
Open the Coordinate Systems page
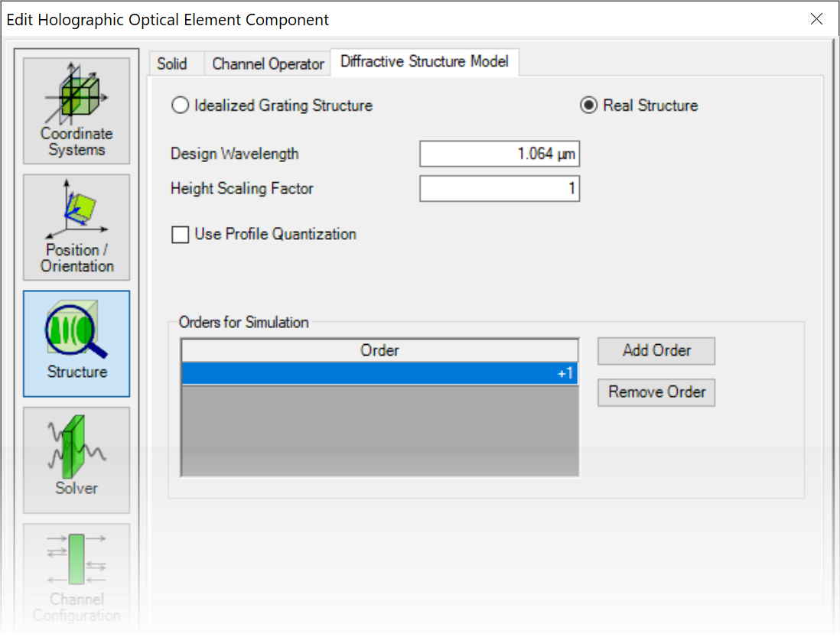pyautogui.click(x=77, y=111)
